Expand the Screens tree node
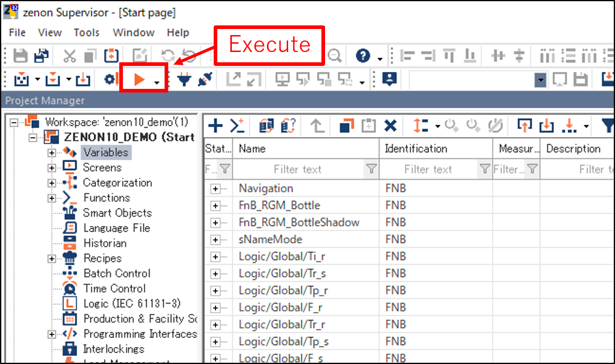This screenshot has height=364, width=615. click(x=52, y=167)
